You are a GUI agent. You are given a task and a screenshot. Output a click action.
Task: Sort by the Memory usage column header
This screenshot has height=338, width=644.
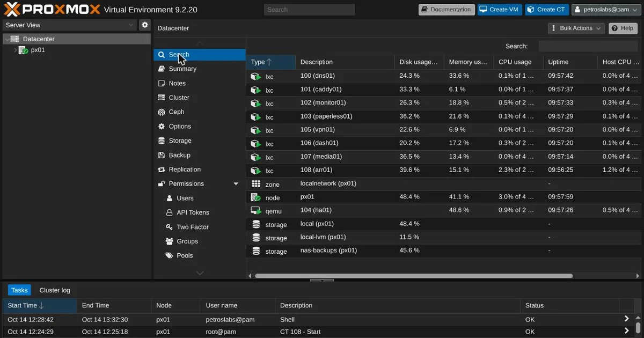(469, 62)
